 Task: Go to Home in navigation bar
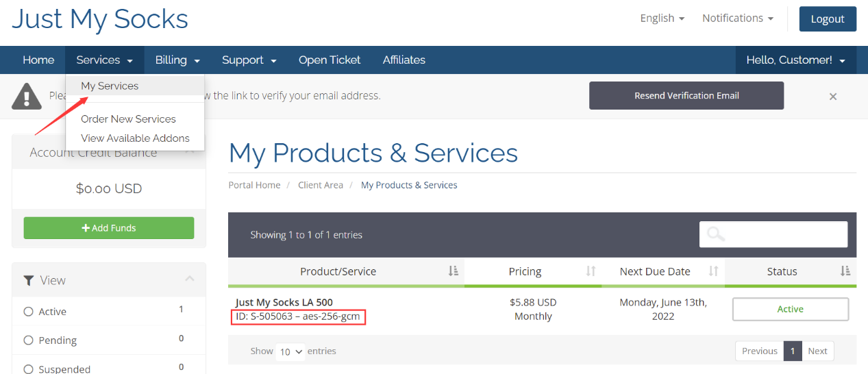click(38, 60)
